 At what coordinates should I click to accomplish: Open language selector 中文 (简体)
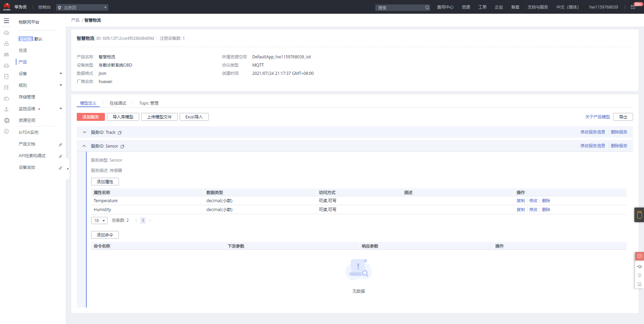pyautogui.click(x=567, y=7)
